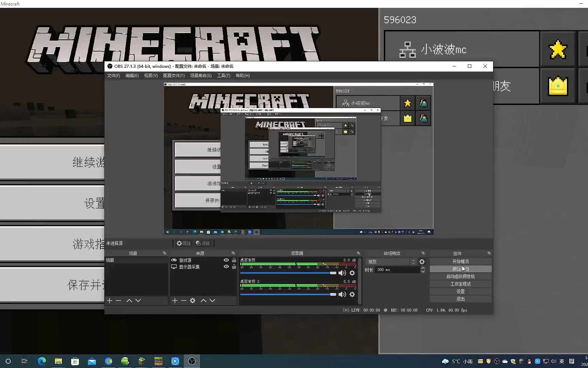Pop out the 来源 dock panel
The image size is (588, 368).
pos(233,253)
